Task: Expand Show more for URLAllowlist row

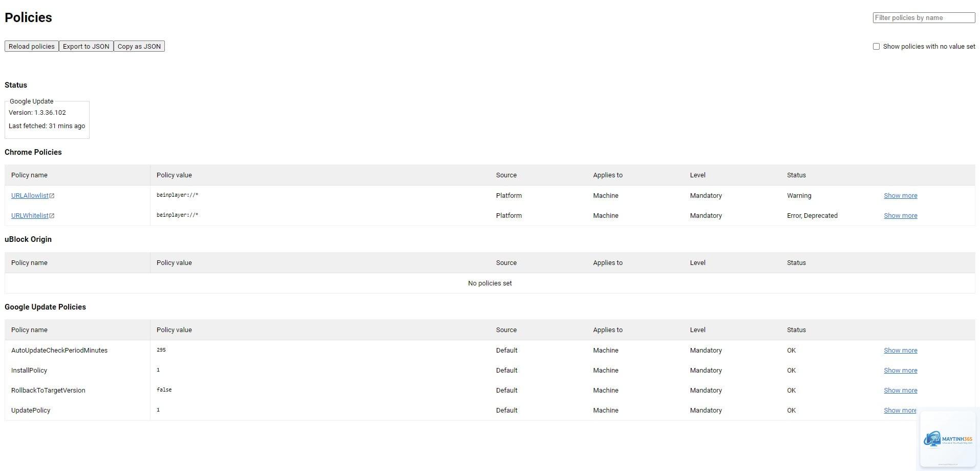Action: [900, 196]
